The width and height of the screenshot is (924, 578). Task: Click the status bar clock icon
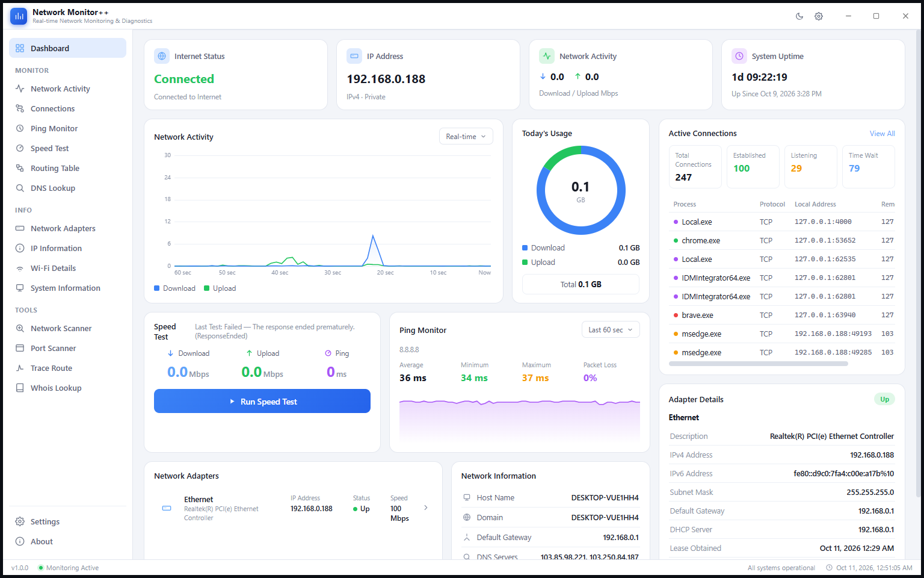[830, 568]
